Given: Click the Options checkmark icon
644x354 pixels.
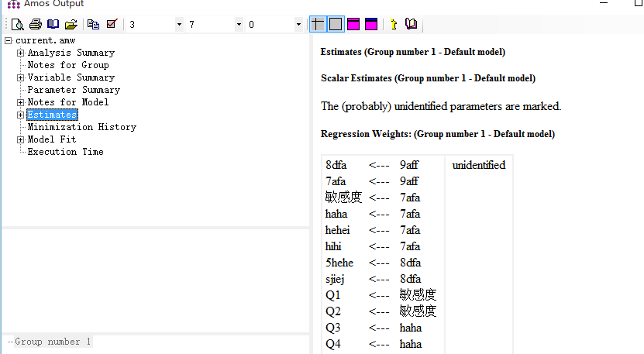Looking at the screenshot, I should [x=112, y=24].
